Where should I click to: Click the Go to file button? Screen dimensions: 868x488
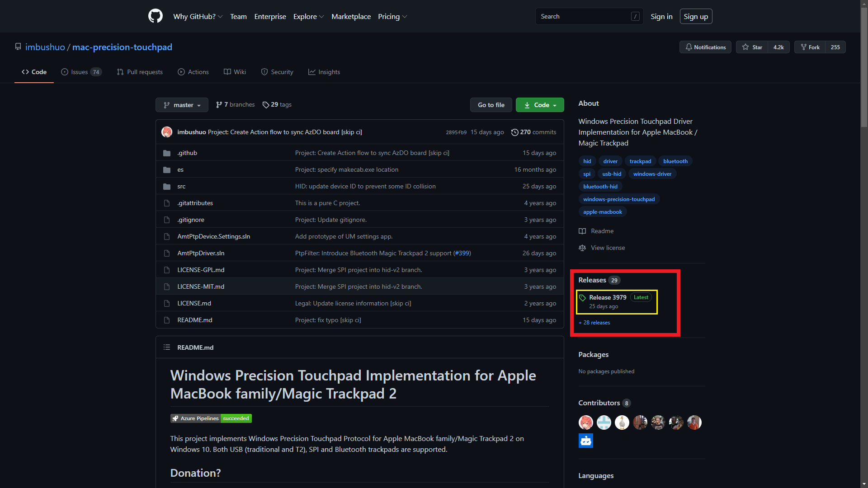(491, 105)
